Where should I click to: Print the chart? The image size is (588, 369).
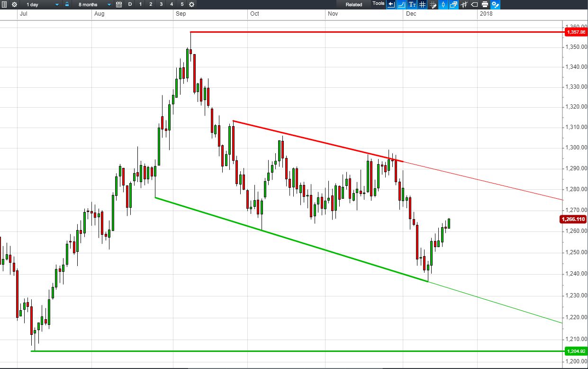click(485, 5)
